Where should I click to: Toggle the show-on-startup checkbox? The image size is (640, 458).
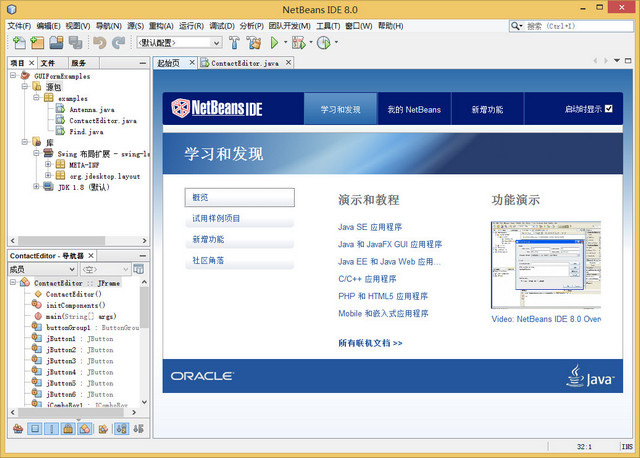[x=608, y=108]
